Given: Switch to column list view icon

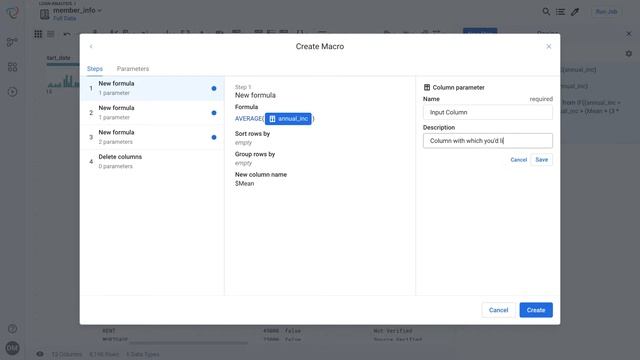Looking at the screenshot, I should pyautogui.click(x=51, y=34).
